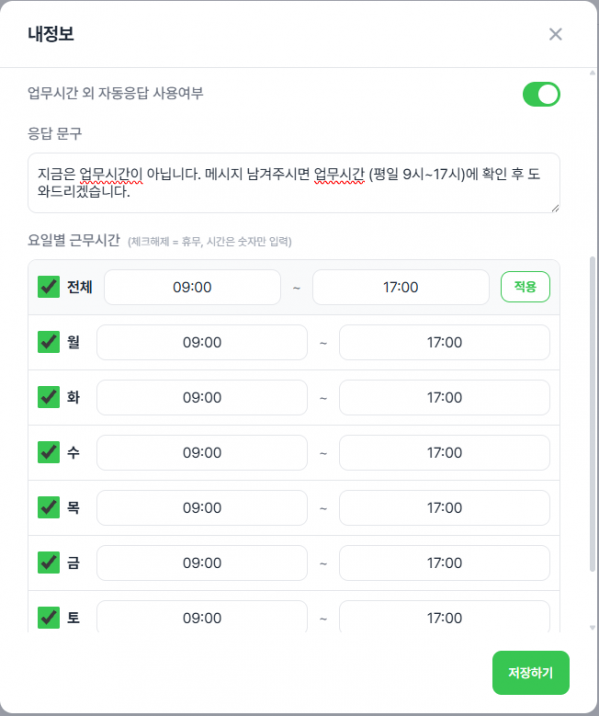
Task: Click the scroll up arrow of dialog scrollbar
Action: (x=593, y=73)
